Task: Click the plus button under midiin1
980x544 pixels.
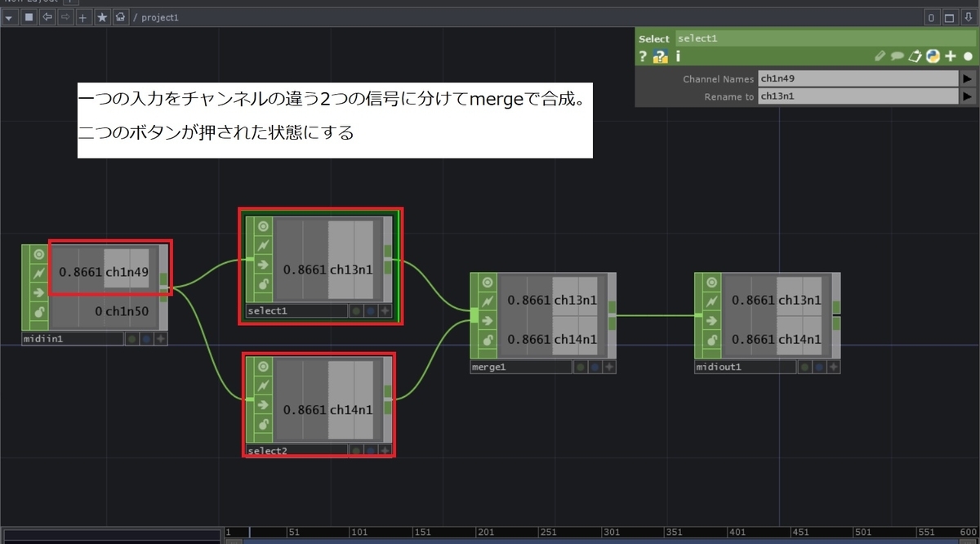Action: [x=161, y=339]
